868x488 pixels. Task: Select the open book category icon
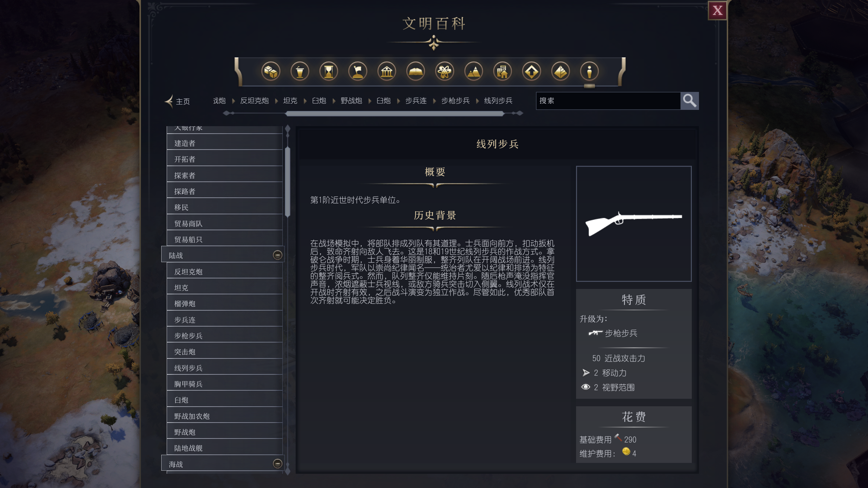point(415,72)
